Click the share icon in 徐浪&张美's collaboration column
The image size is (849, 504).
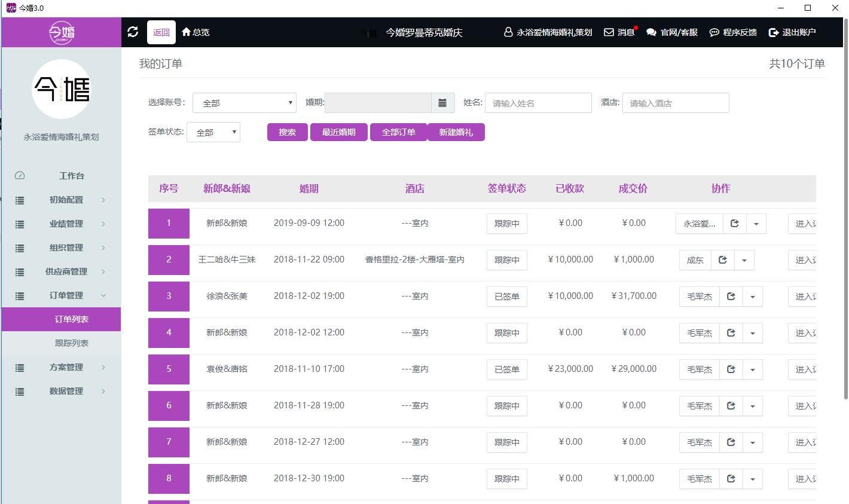(731, 296)
